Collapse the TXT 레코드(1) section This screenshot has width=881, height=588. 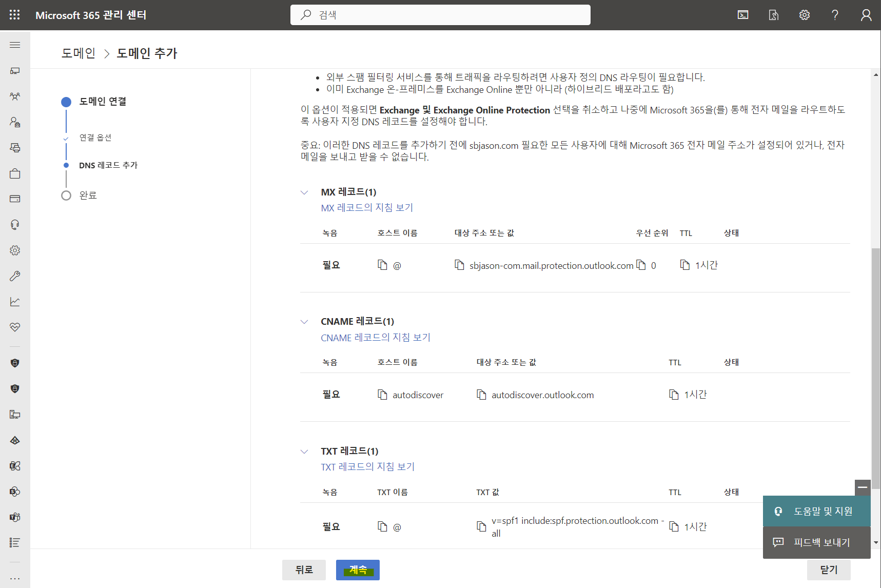pyautogui.click(x=304, y=452)
